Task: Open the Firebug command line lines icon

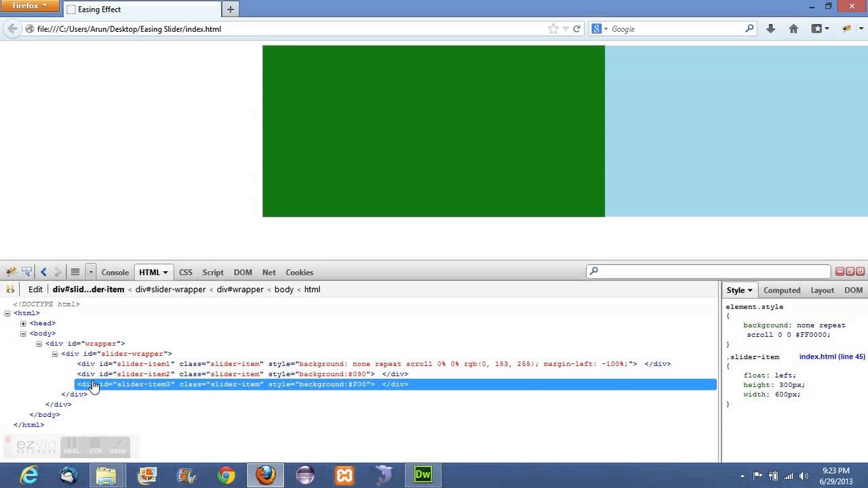Action: click(75, 272)
